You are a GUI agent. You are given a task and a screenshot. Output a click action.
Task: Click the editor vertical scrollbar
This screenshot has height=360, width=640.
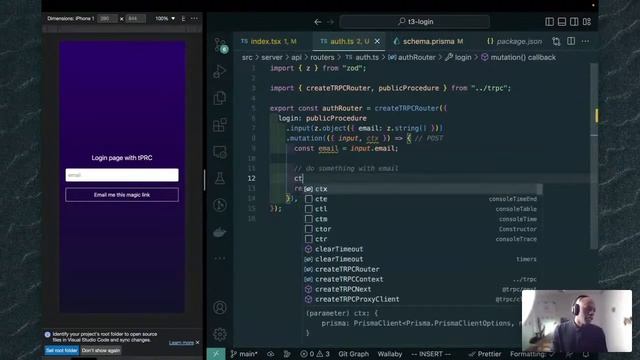pos(594,155)
